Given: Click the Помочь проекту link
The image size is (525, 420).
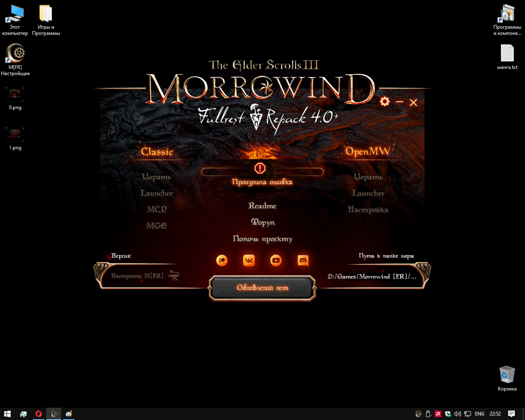Looking at the screenshot, I should coord(262,239).
